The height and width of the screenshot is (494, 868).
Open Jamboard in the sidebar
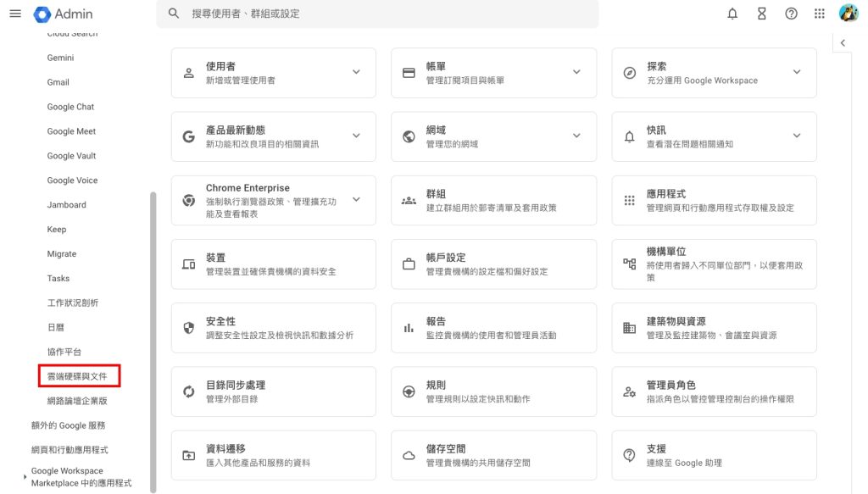(x=66, y=205)
